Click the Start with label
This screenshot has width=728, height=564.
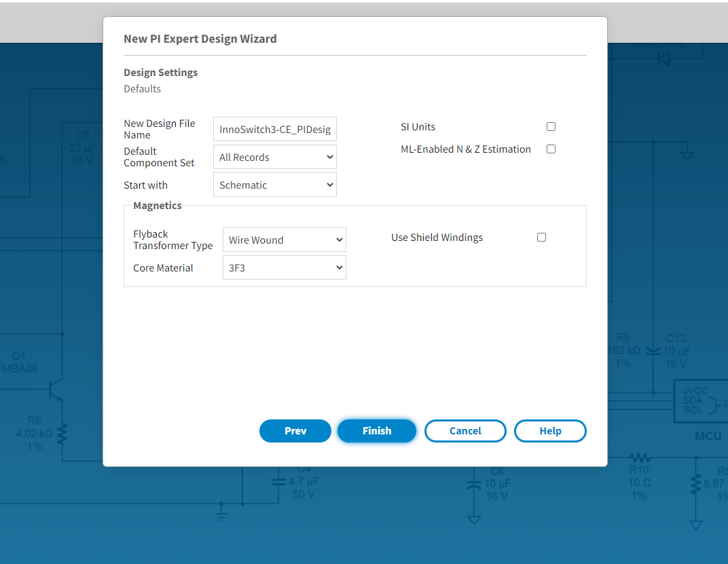pos(145,185)
